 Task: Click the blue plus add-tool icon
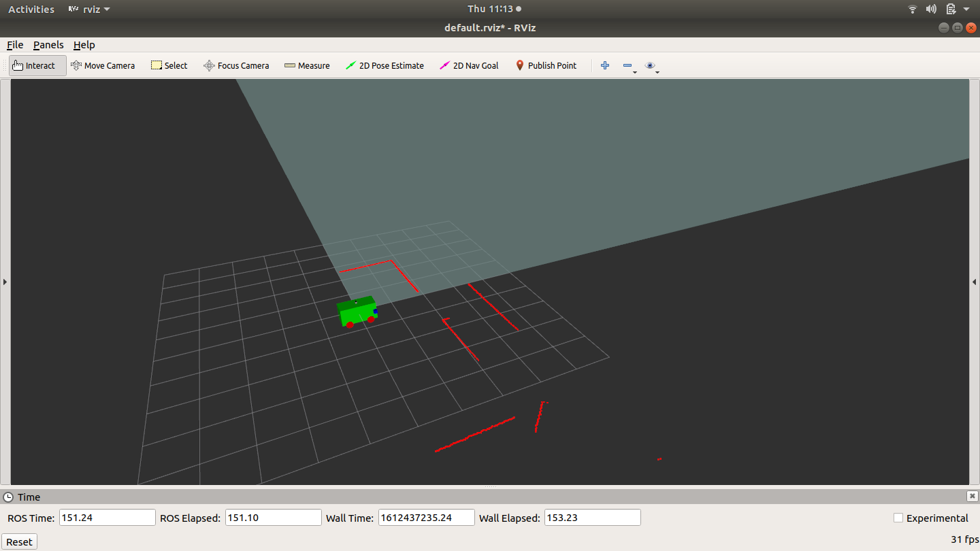pos(605,65)
